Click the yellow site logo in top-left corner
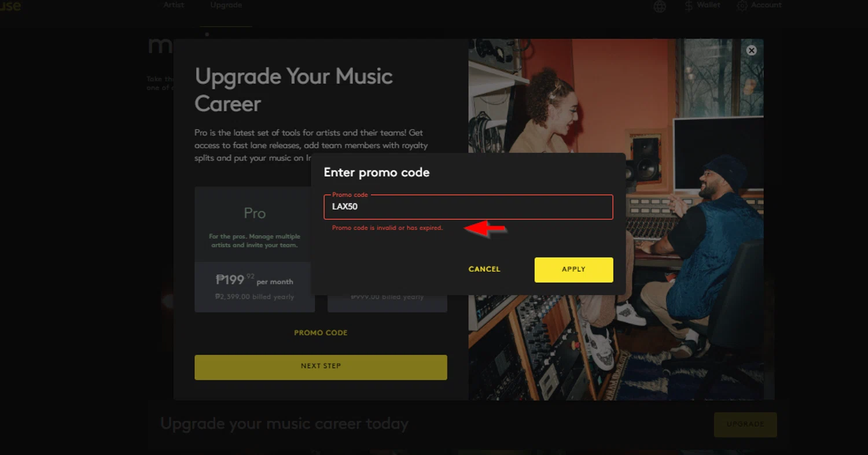 click(10, 6)
